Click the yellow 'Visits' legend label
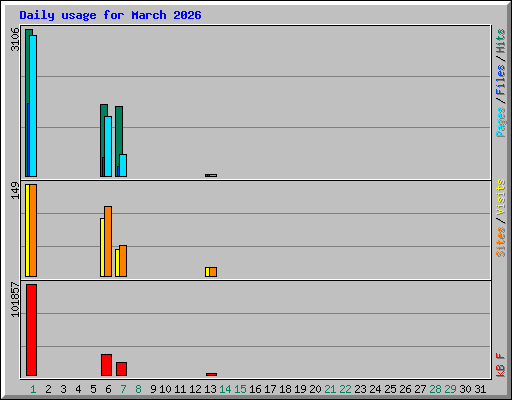This screenshot has height=400, width=512. coord(500,197)
